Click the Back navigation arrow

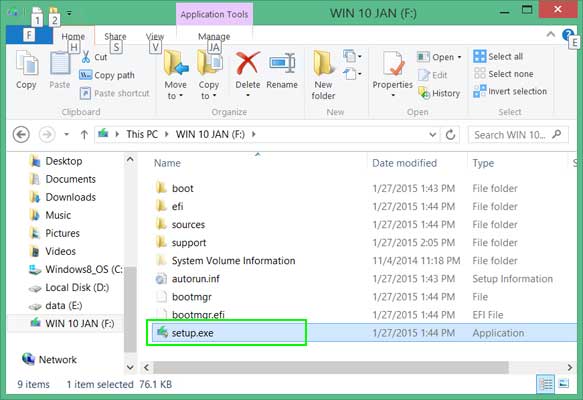click(x=21, y=134)
